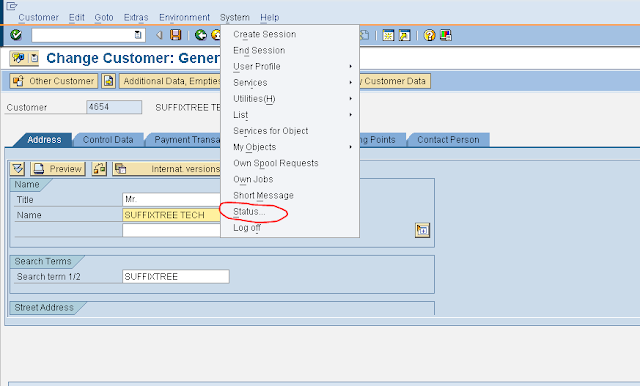Click the Title field containing Mr.
This screenshot has width=640, height=386.
(171, 199)
